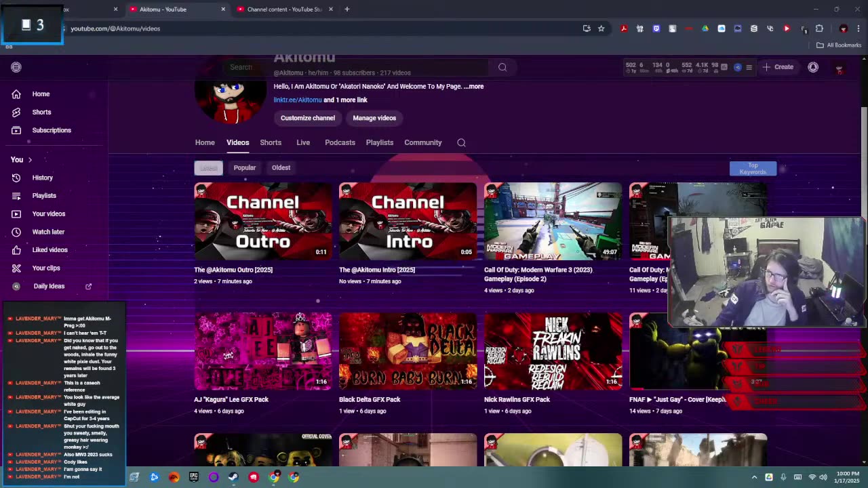Screen dimensions: 868x488
Task: Bookmark this page with the star icon
Action: (601, 28)
